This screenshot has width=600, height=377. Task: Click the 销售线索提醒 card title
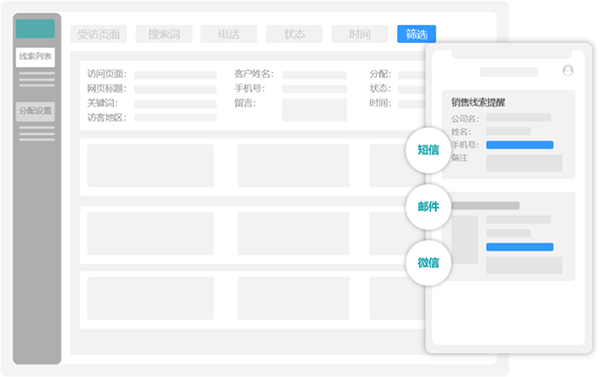tap(478, 102)
